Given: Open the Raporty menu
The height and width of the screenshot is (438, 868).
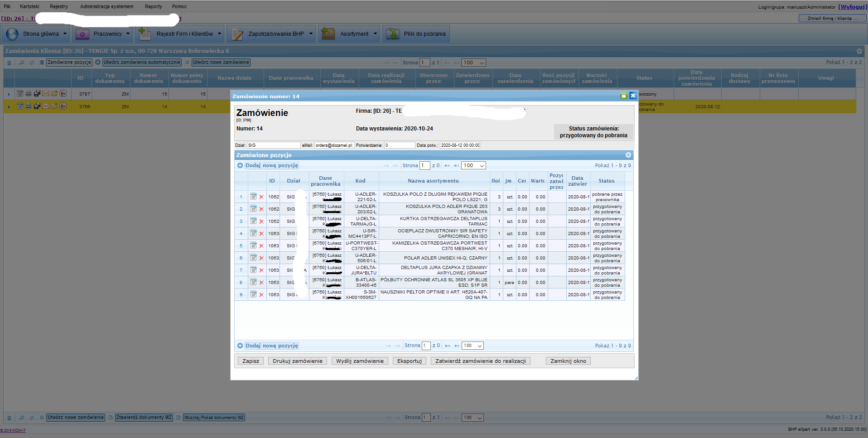Looking at the screenshot, I should tap(154, 6).
